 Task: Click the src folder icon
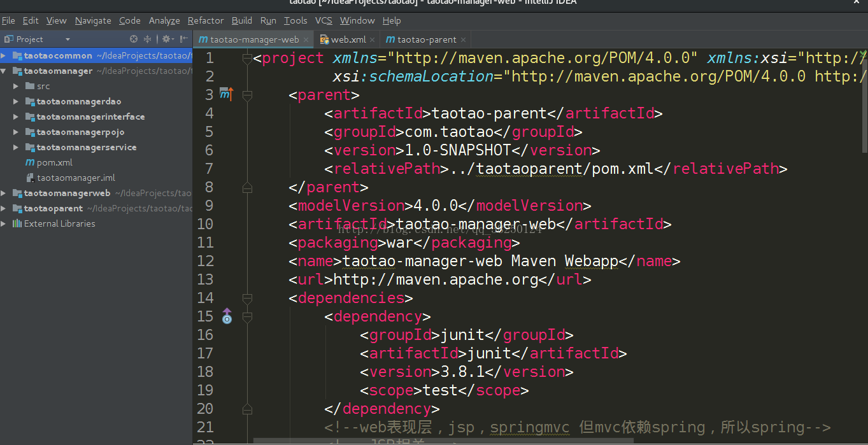(30, 86)
